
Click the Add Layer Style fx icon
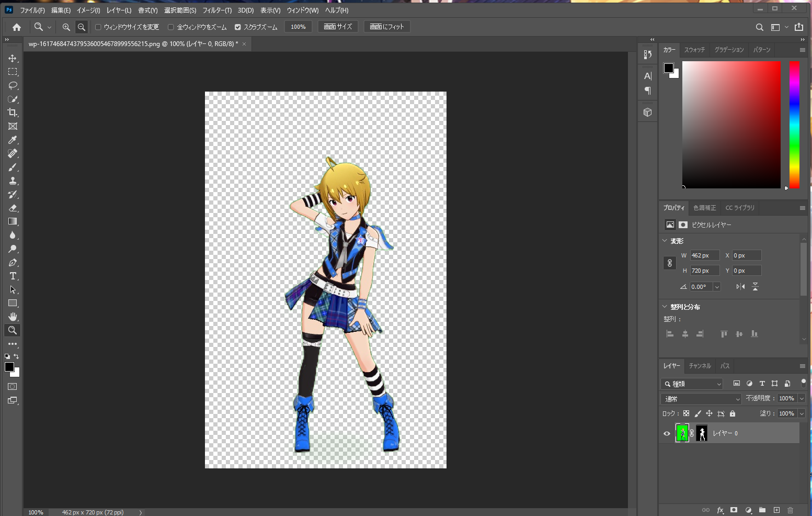tap(720, 510)
